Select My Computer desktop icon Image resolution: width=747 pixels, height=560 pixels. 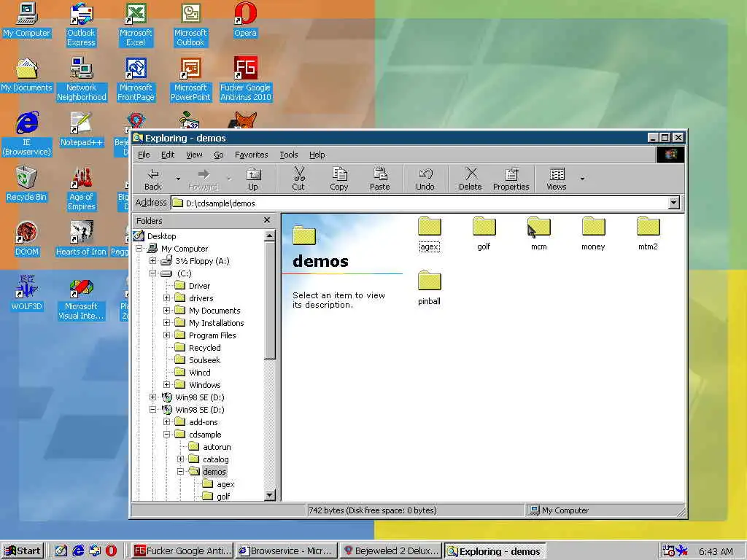[27, 20]
